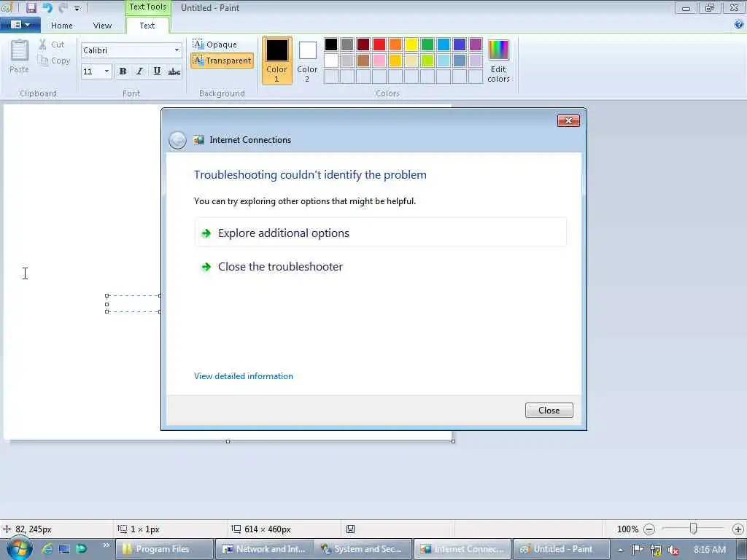
Task: Open the Edit colors rainbow button
Action: (498, 61)
